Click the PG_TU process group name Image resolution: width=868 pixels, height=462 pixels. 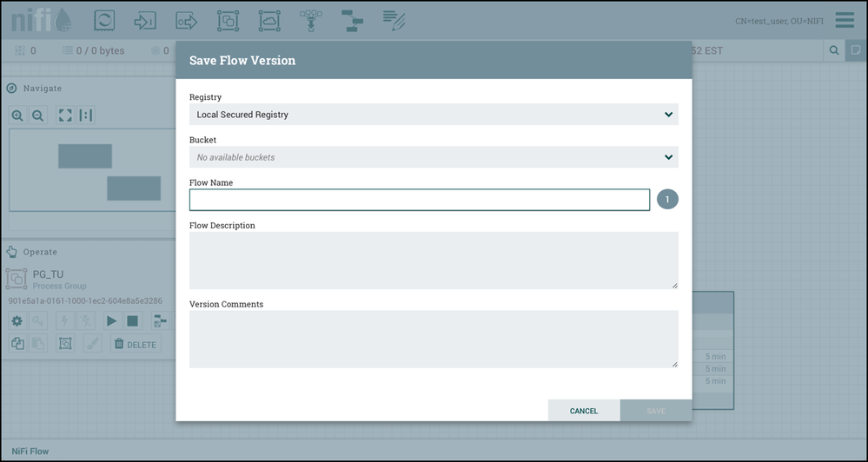[48, 274]
